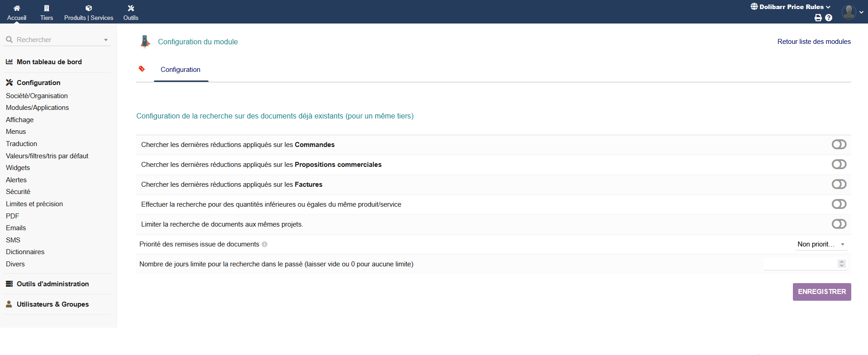Image resolution: width=868 pixels, height=355 pixels.
Task: Enable search on Factures toggle
Action: 839,184
